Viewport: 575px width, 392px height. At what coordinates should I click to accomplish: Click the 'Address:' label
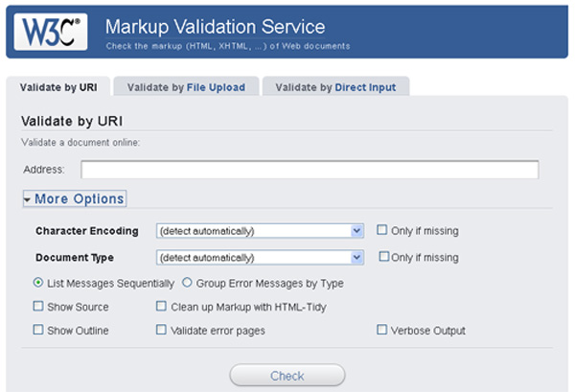tap(44, 170)
